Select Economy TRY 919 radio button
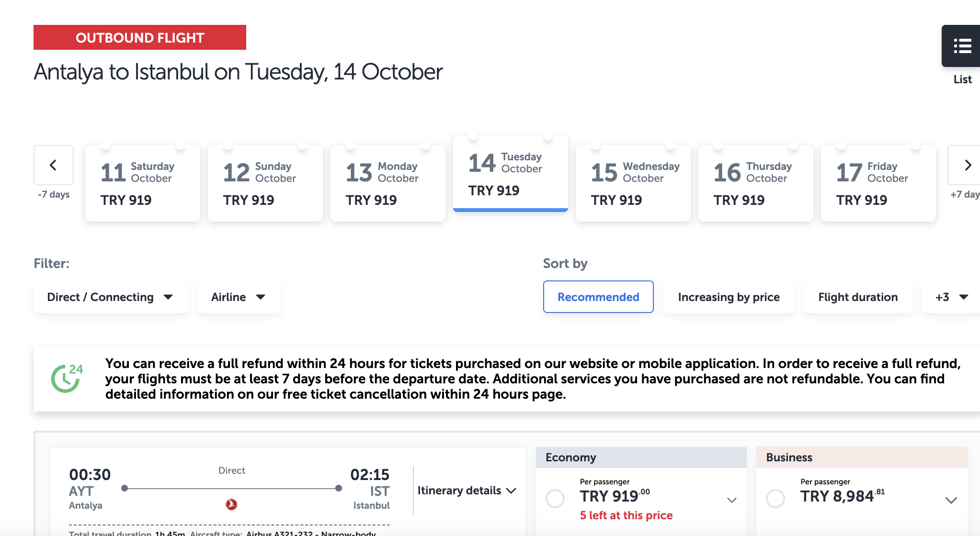This screenshot has height=536, width=980. coord(555,499)
